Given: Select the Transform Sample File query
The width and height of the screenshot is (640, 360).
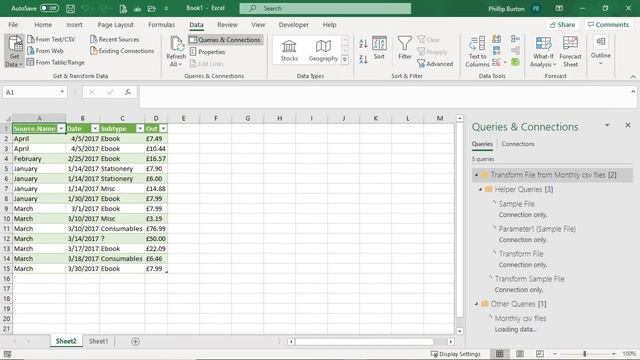Looking at the screenshot, I should [529, 279].
